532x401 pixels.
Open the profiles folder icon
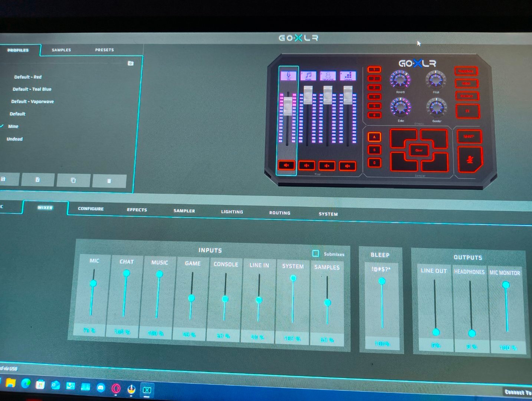point(131,63)
